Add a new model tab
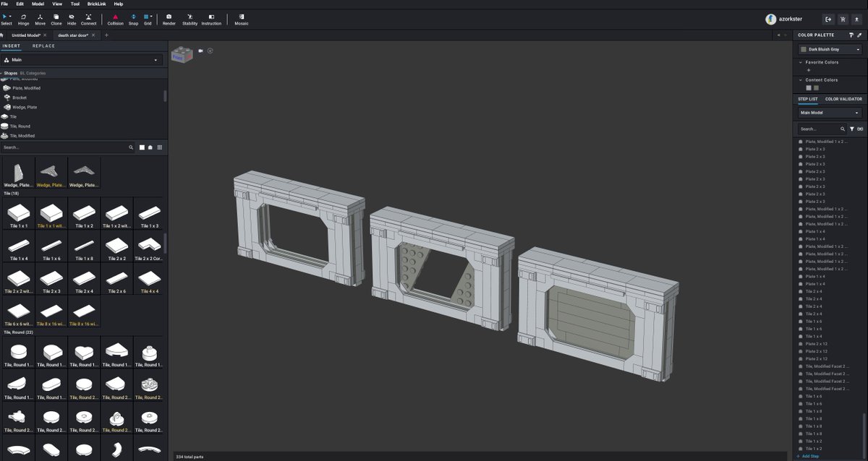Screen dimensions: 868x461 pyautogui.click(x=106, y=35)
